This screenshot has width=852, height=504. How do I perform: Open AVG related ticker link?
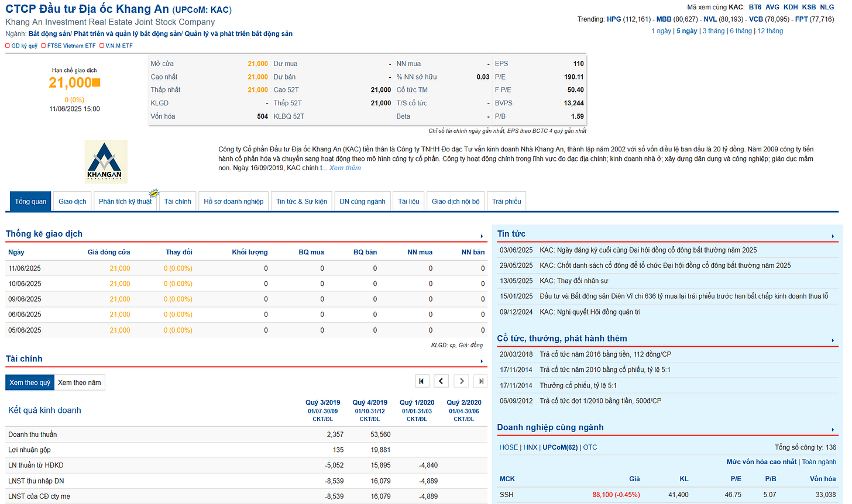(x=772, y=7)
